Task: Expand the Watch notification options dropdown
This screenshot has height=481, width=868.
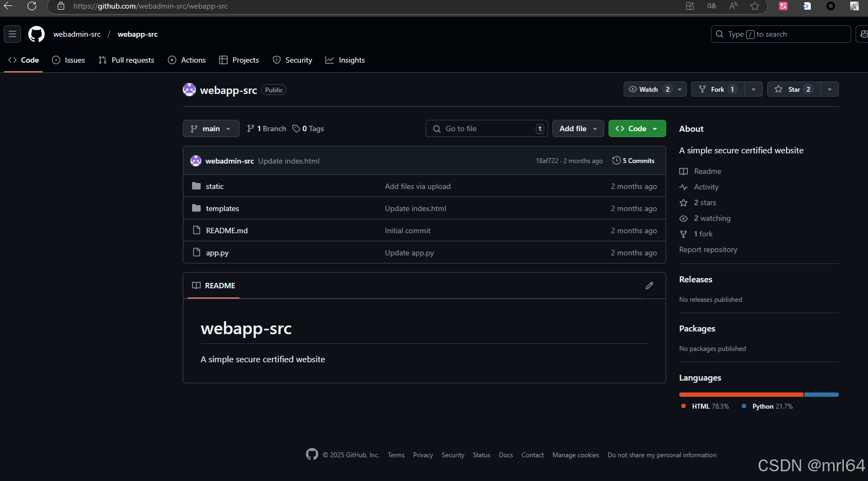Action: pyautogui.click(x=680, y=89)
